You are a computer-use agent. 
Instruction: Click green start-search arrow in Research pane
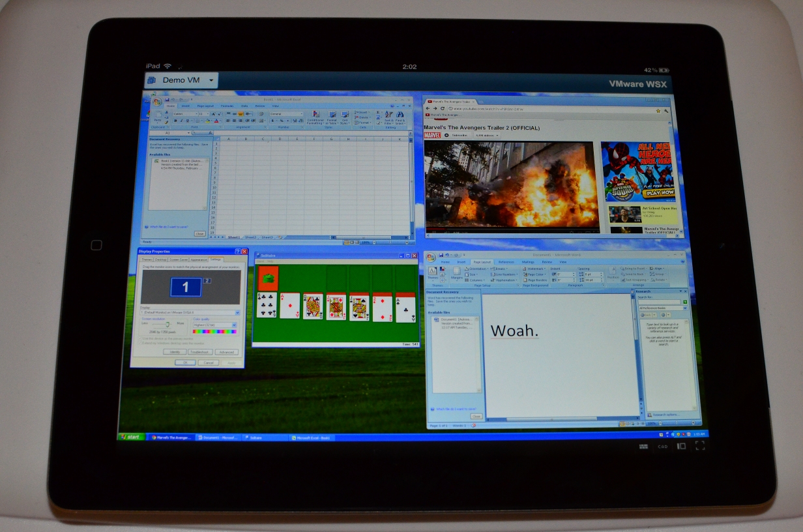685,302
